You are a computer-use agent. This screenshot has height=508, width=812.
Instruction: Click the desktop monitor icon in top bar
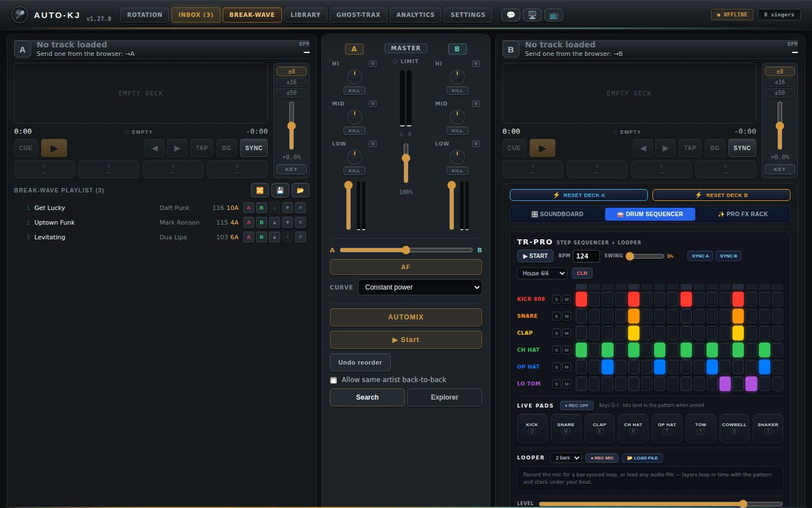[532, 15]
